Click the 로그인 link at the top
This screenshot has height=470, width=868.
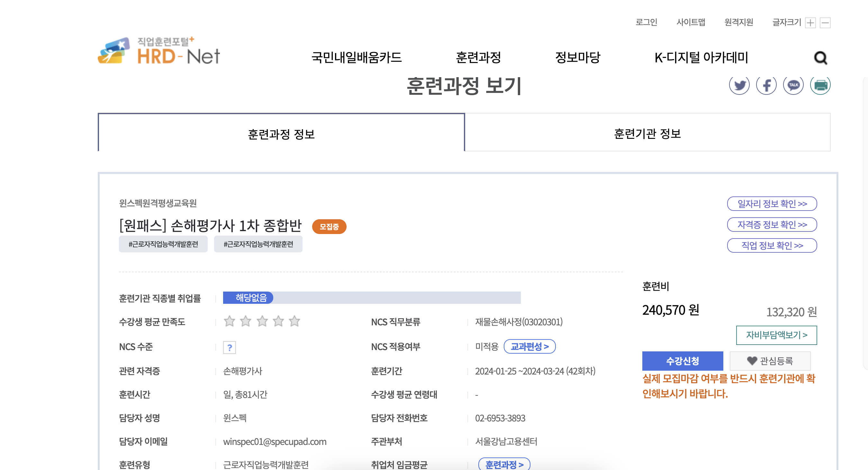click(x=646, y=22)
